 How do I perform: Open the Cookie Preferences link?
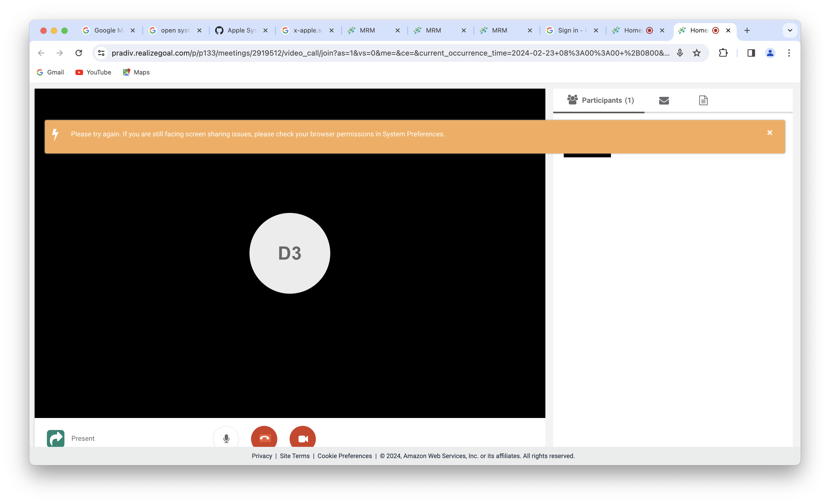point(345,455)
